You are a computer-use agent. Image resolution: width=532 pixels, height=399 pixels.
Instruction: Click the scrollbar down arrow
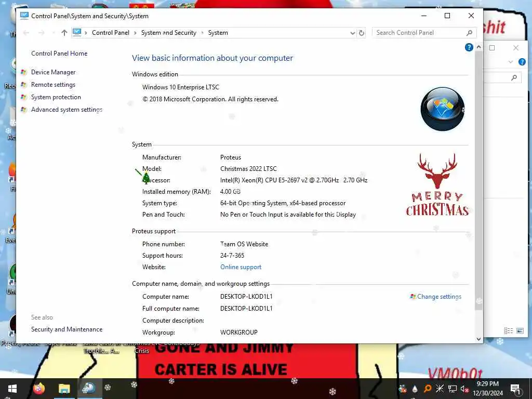pyautogui.click(x=478, y=339)
